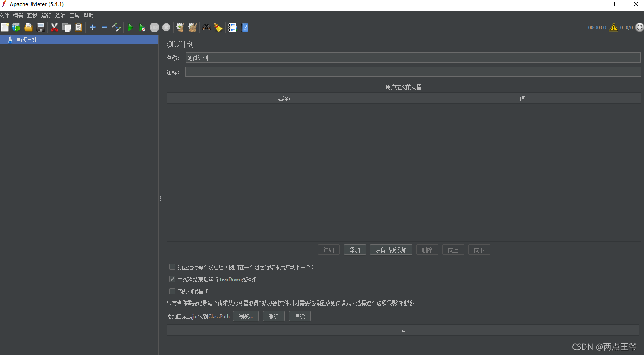The width and height of the screenshot is (644, 355).
Task: Create a new test plan file
Action: [5, 27]
